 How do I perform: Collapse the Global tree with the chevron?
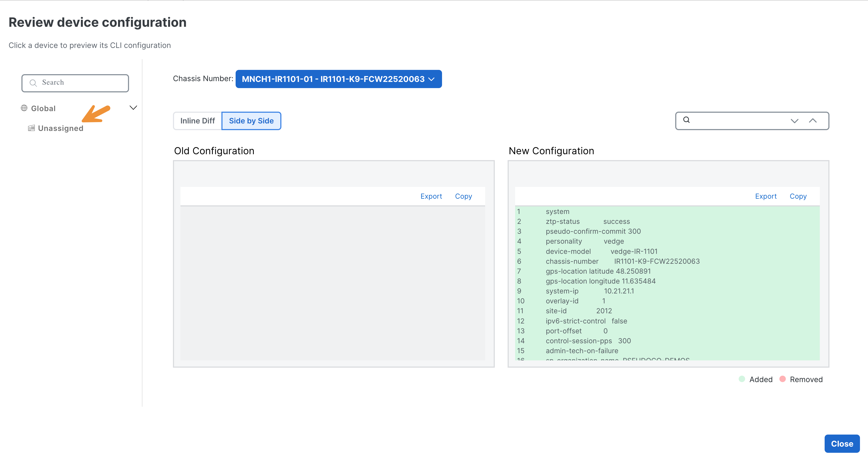(133, 107)
